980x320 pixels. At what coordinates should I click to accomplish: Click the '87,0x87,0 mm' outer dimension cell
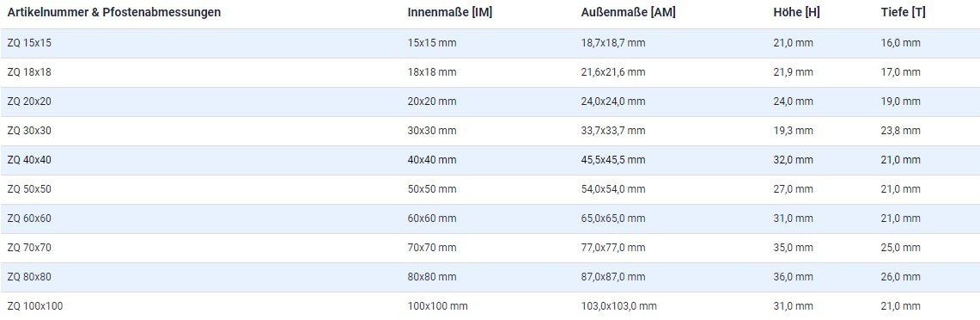click(613, 277)
